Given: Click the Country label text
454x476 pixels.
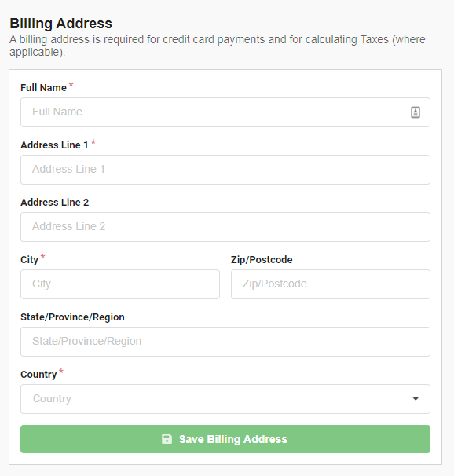Looking at the screenshot, I should pyautogui.click(x=38, y=375).
